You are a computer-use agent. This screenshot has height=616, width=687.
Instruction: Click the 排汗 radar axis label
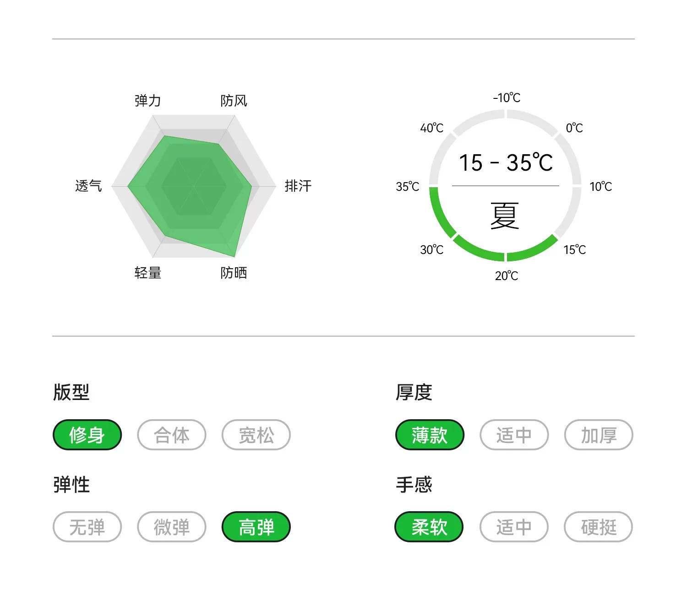(298, 186)
